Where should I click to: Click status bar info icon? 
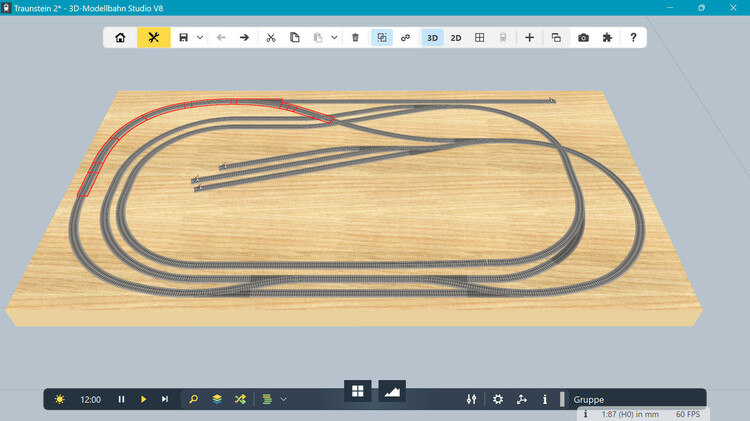(x=585, y=414)
